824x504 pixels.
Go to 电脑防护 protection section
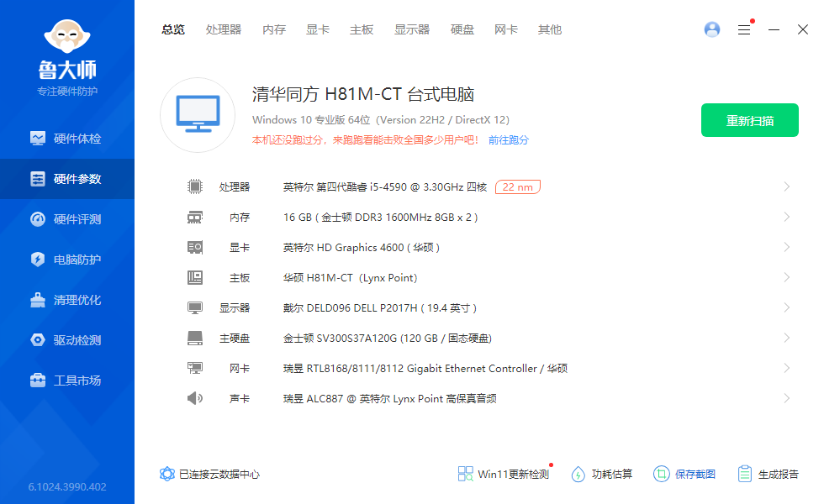click(66, 260)
